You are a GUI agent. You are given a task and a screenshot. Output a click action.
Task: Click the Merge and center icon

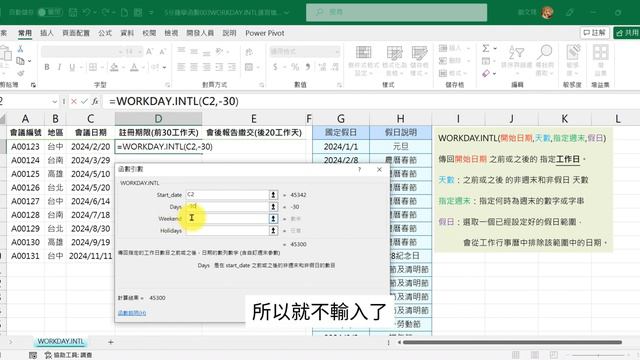pyautogui.click(x=249, y=67)
